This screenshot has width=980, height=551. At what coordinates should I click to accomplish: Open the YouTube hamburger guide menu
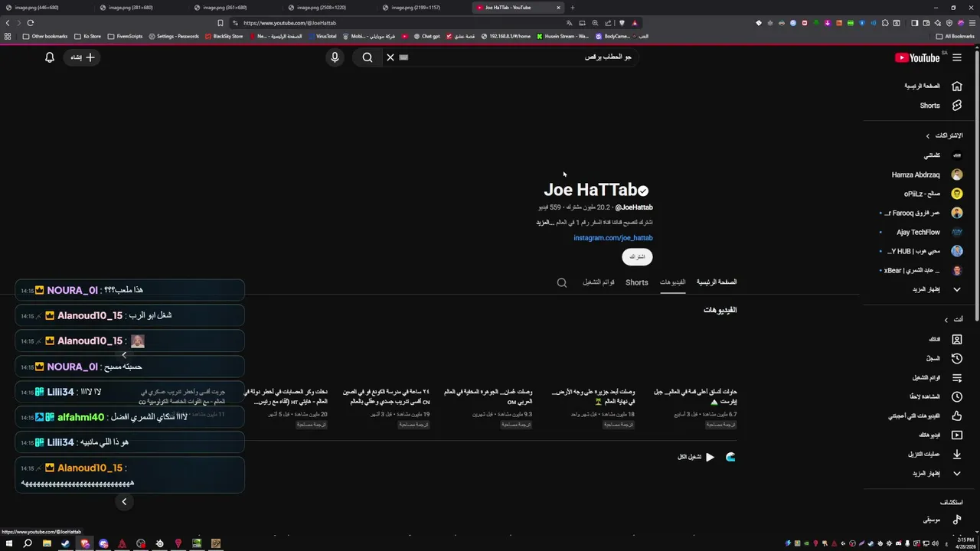coord(956,57)
